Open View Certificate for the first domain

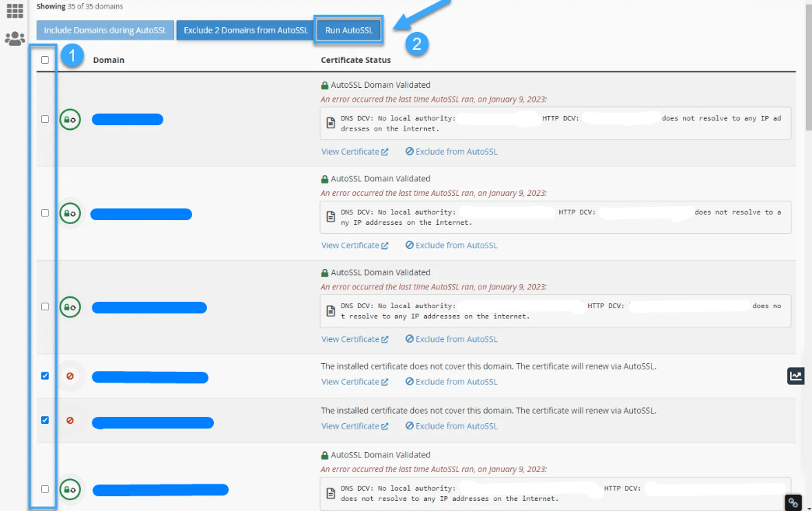point(350,151)
